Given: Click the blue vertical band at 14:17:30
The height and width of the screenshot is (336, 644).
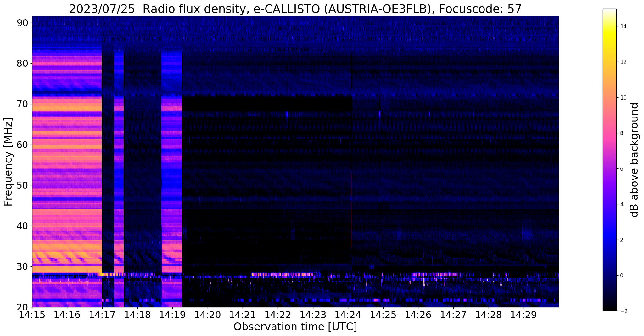Looking at the screenshot, I should (119, 179).
